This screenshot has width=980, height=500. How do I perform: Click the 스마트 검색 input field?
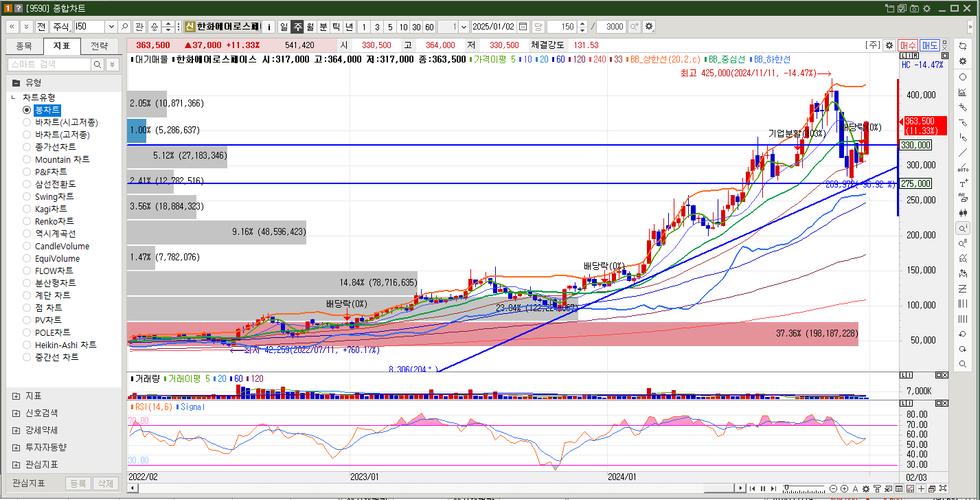49,65
